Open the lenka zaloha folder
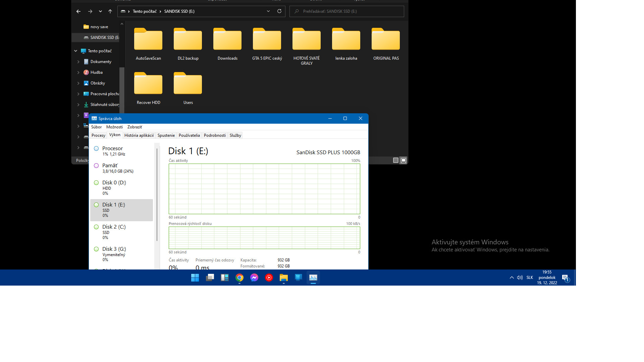This screenshot has height=362, width=644. 346,44
